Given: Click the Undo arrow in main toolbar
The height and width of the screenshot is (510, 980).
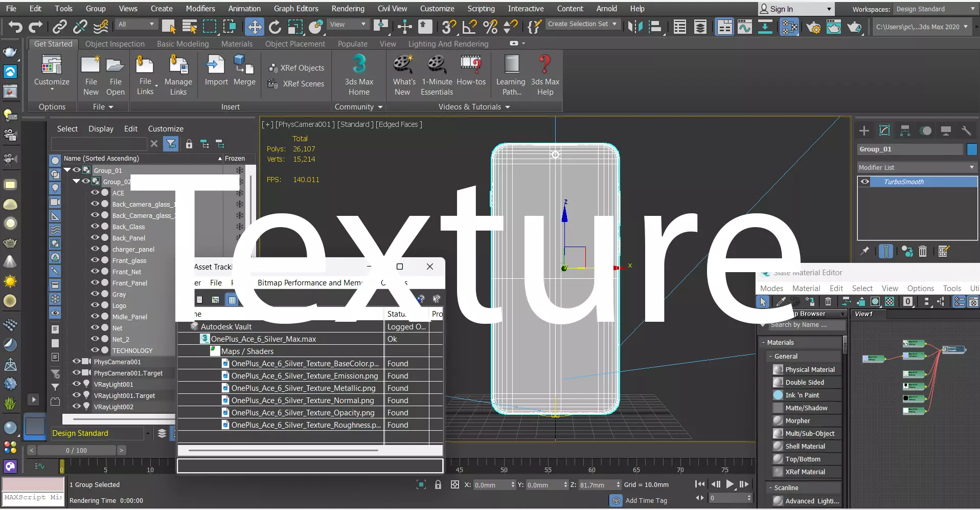Looking at the screenshot, I should (x=15, y=26).
